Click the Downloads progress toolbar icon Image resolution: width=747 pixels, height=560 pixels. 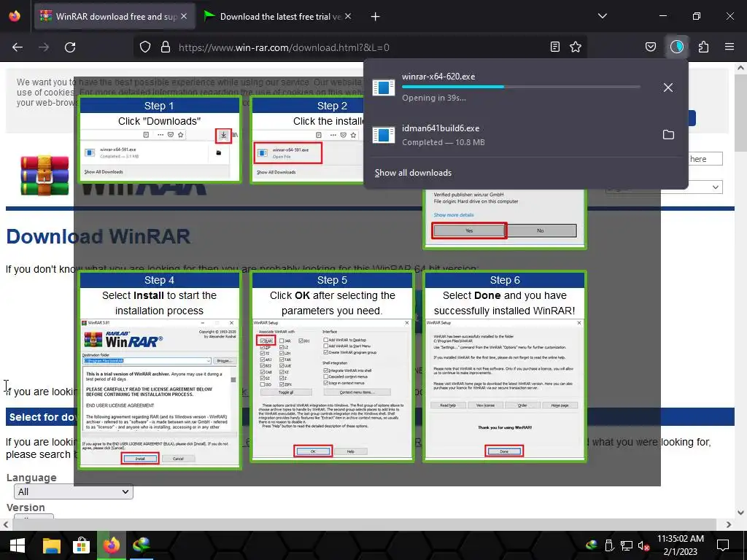click(677, 47)
